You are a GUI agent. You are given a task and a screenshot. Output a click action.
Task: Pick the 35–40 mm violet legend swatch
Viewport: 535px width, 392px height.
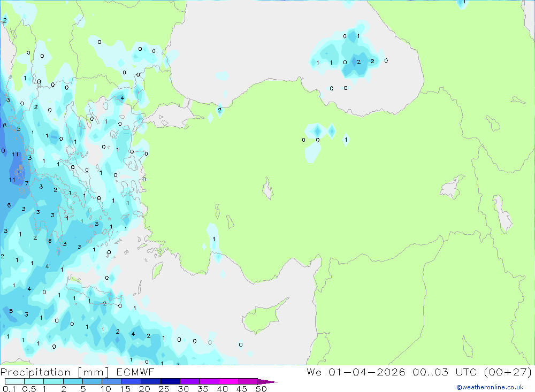pos(209,381)
